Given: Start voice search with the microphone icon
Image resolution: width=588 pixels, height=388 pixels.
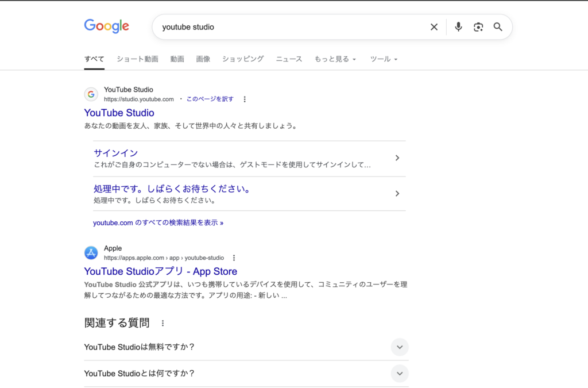Looking at the screenshot, I should point(458,27).
